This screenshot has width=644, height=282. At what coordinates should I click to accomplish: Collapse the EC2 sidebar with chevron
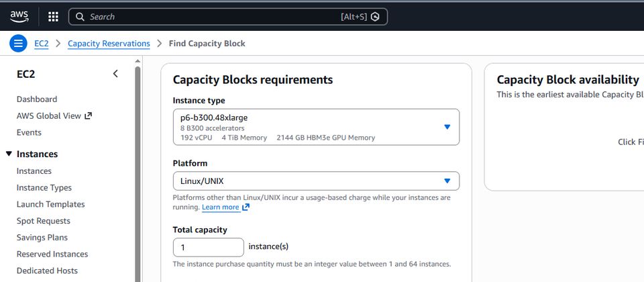[115, 74]
